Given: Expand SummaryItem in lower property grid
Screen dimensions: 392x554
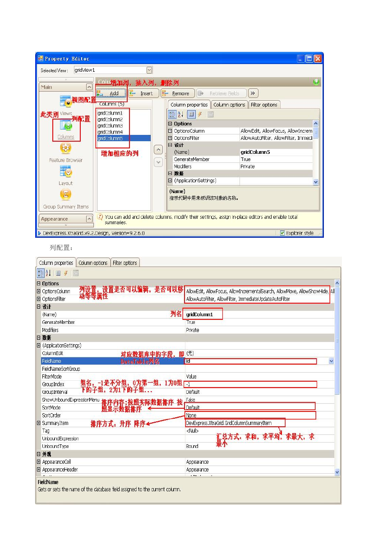Looking at the screenshot, I should click(39, 423).
